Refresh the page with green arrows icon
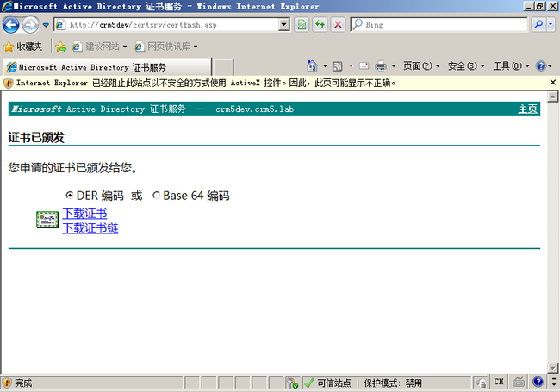This screenshot has width=560, height=392. click(x=320, y=25)
